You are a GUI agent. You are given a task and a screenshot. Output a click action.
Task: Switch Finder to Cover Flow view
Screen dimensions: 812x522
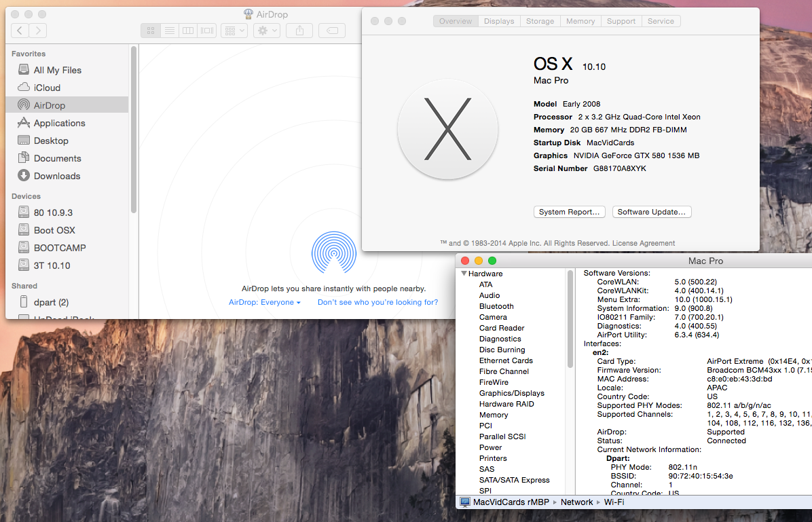tap(207, 31)
